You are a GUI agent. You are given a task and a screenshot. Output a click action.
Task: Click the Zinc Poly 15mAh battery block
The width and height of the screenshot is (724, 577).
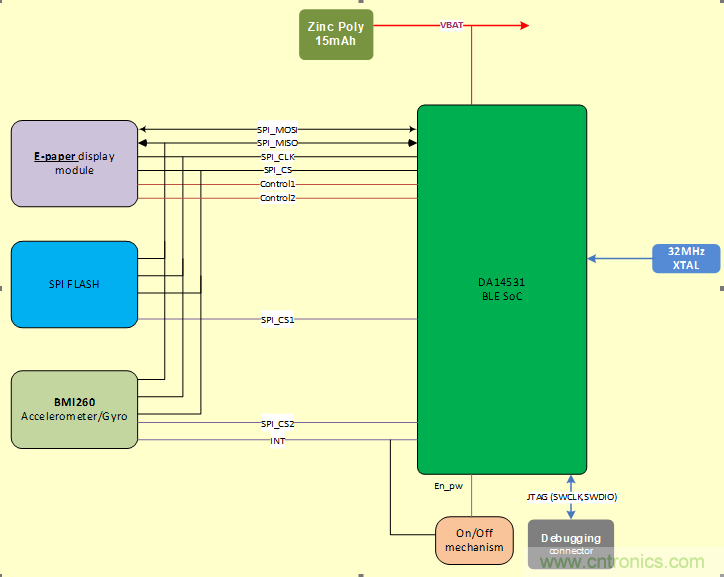pyautogui.click(x=336, y=34)
